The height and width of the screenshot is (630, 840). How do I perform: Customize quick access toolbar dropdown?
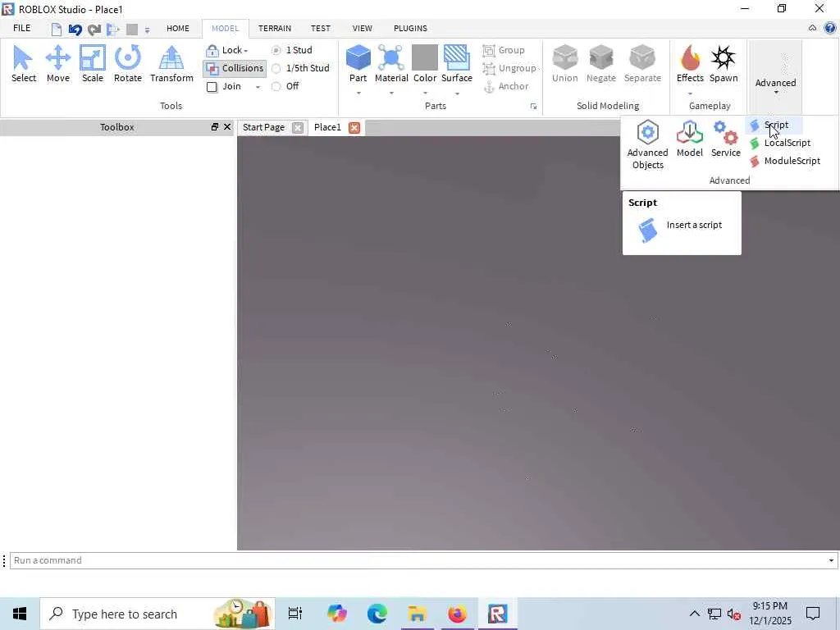pos(148,30)
